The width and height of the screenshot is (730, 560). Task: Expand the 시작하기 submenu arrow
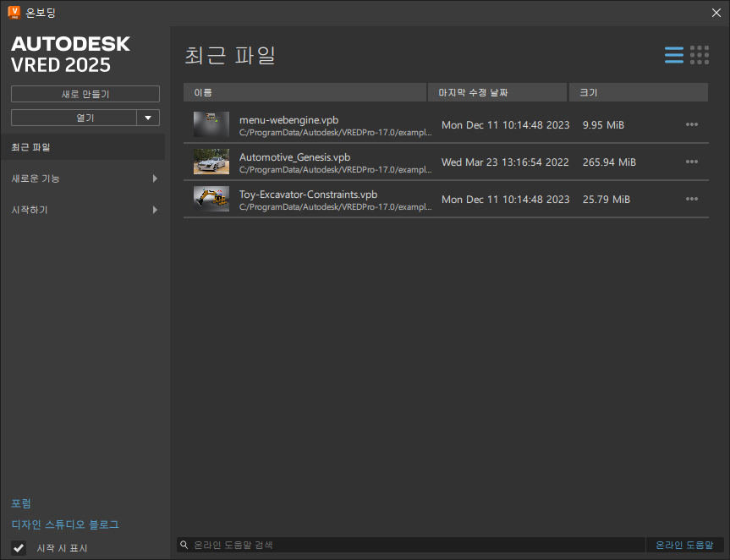(x=155, y=210)
